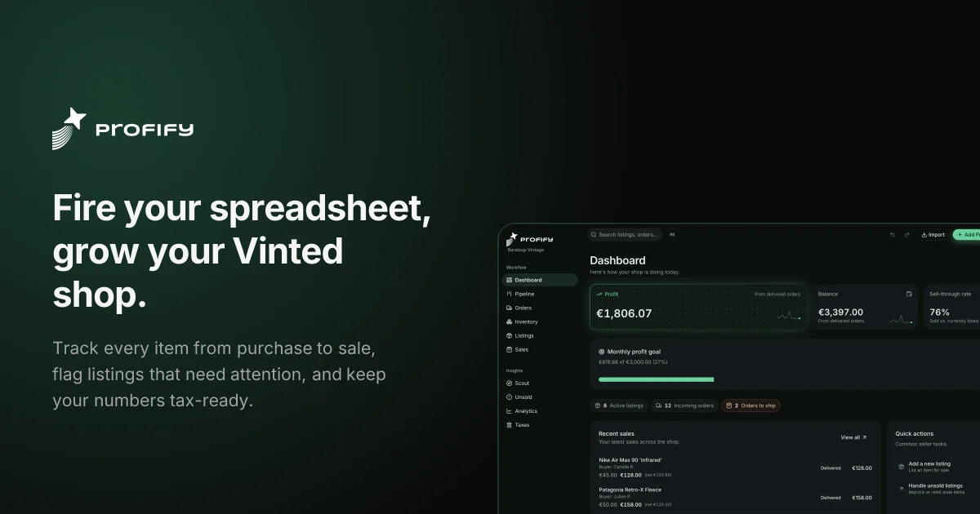Click the green Add button
Viewport: 980px width, 514px height.
(x=967, y=235)
